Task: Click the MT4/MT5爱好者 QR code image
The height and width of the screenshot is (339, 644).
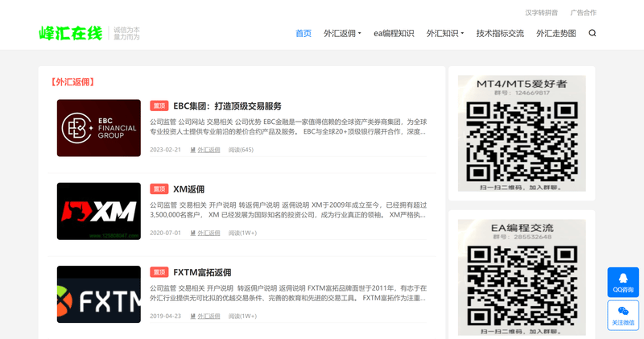Action: pos(522,133)
